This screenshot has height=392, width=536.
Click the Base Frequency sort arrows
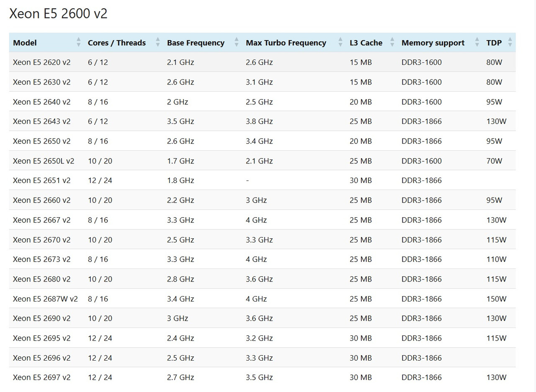click(x=236, y=42)
